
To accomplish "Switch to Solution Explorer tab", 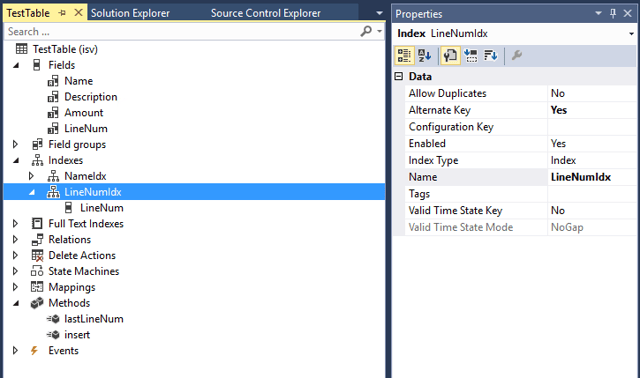I will (130, 13).
